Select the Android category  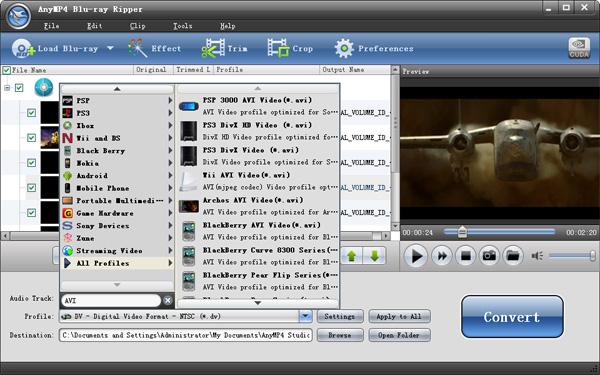click(117, 176)
